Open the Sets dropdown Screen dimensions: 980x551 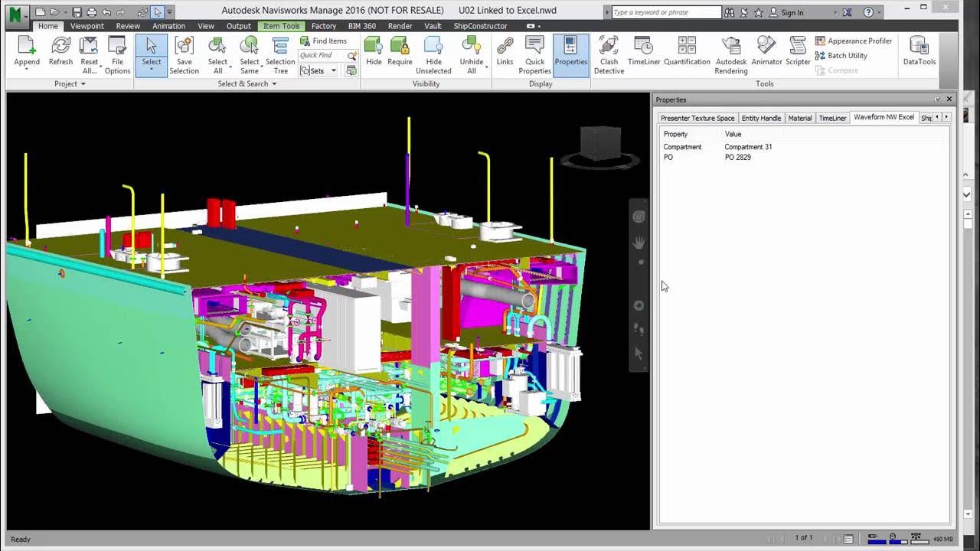point(333,70)
